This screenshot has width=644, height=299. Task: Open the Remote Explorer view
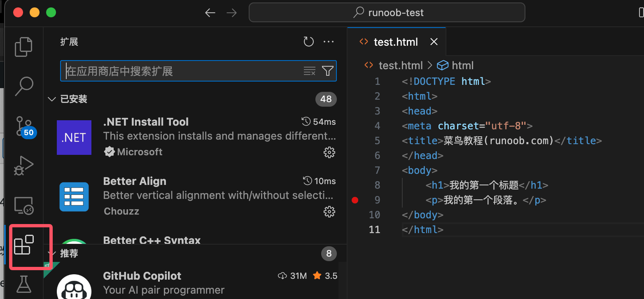coord(23,205)
